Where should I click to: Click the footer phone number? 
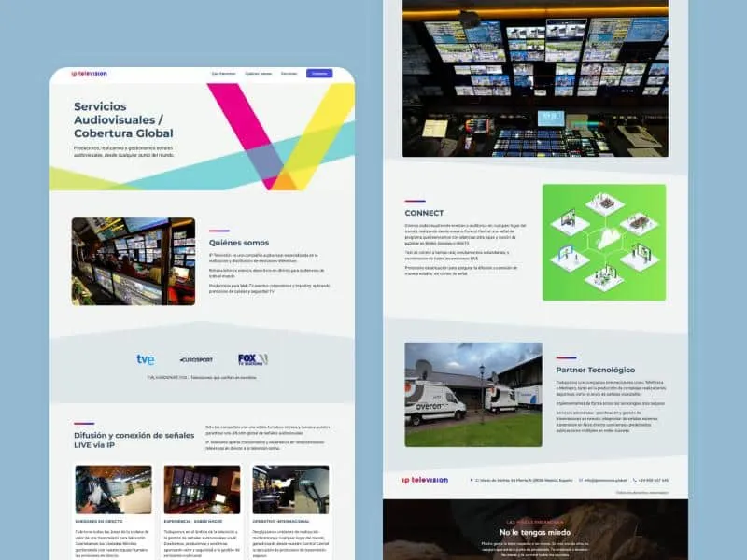pos(653,481)
